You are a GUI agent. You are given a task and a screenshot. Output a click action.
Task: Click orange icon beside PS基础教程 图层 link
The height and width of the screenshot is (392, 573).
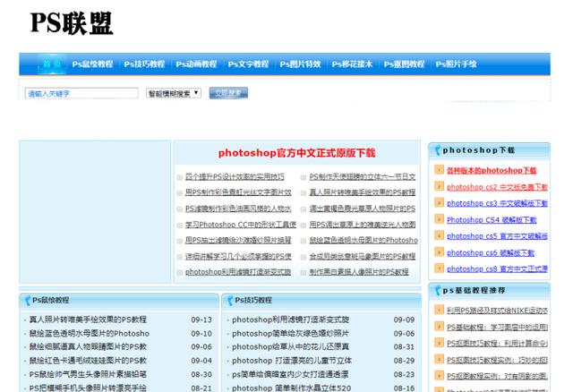(439, 327)
